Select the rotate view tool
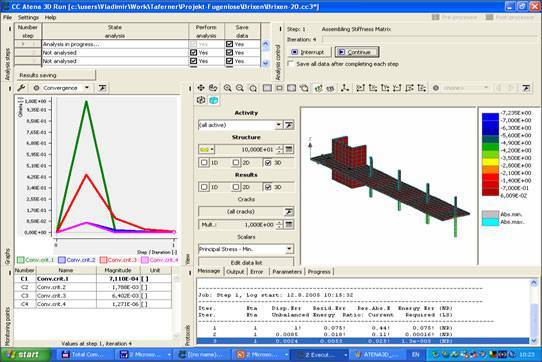This screenshot has width=542, height=362. (213, 88)
